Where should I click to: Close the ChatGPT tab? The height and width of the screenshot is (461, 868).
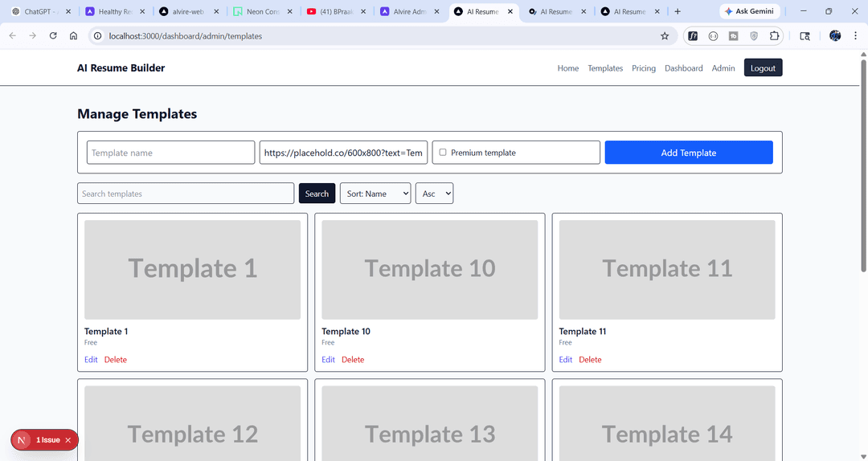(68, 11)
